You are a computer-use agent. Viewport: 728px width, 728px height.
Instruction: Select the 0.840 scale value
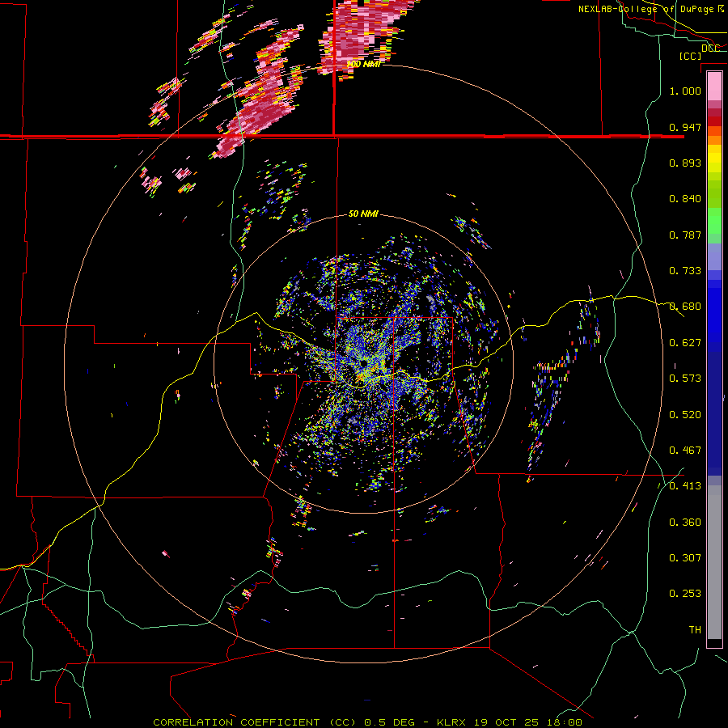(685, 199)
